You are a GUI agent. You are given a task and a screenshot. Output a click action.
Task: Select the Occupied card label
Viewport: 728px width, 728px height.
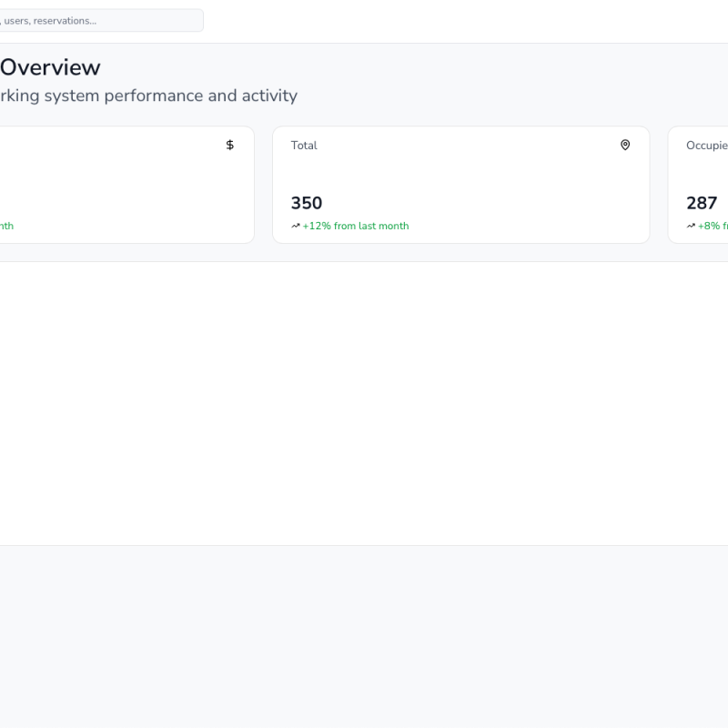(707, 146)
